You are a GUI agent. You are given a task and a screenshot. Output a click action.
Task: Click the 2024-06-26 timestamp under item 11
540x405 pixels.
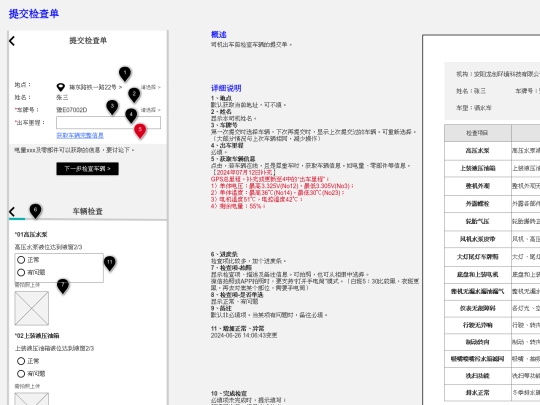[x=244, y=335]
